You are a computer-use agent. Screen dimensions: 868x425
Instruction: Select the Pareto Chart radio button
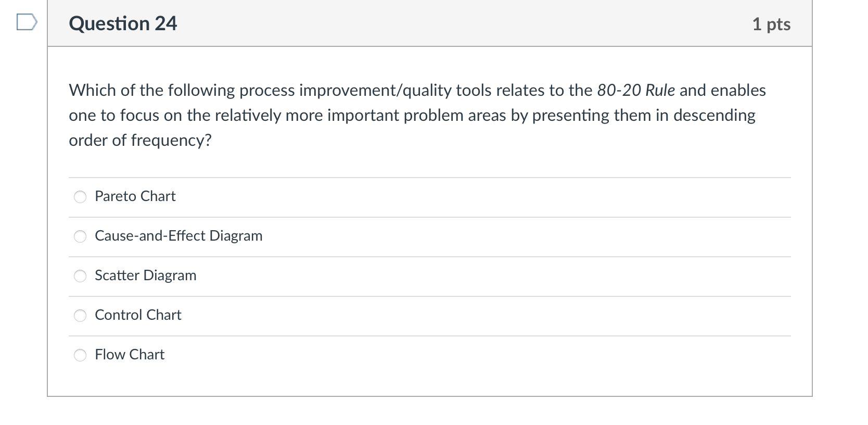pos(80,197)
